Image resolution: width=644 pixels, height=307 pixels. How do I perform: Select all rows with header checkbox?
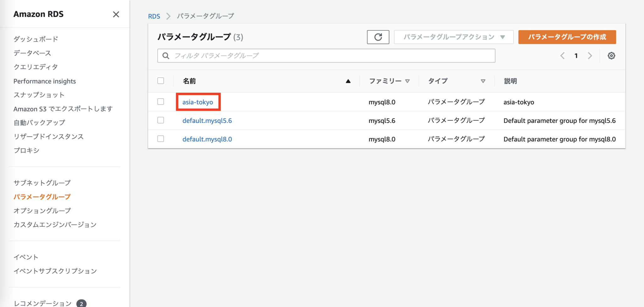pos(161,81)
